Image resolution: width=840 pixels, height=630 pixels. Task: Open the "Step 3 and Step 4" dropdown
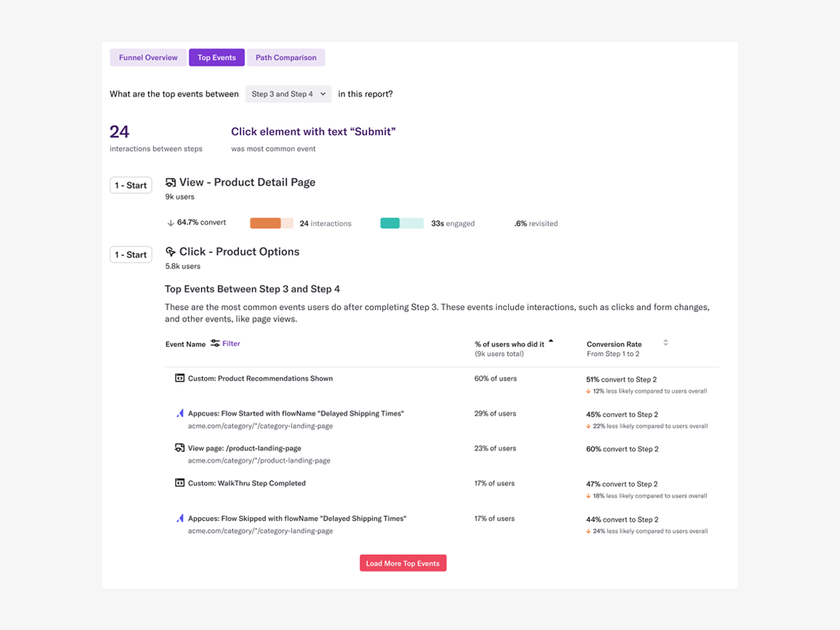288,93
